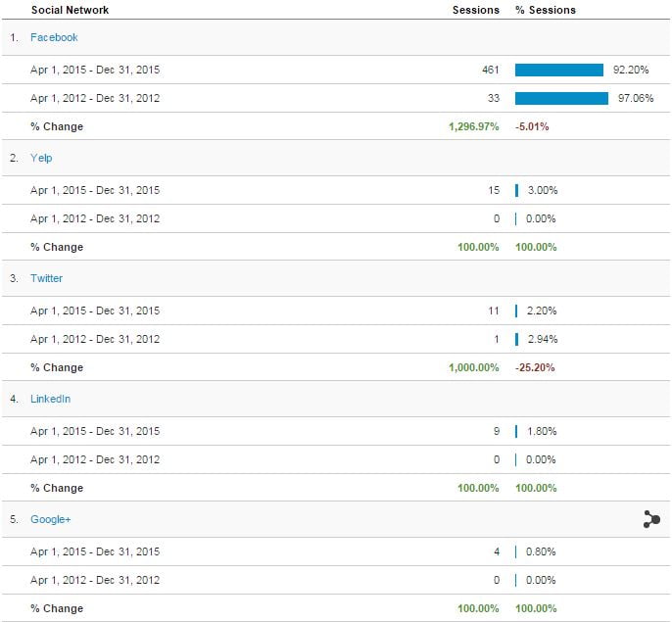Image resolution: width=672 pixels, height=622 pixels.
Task: Click the Google+ social hub icon
Action: click(651, 520)
